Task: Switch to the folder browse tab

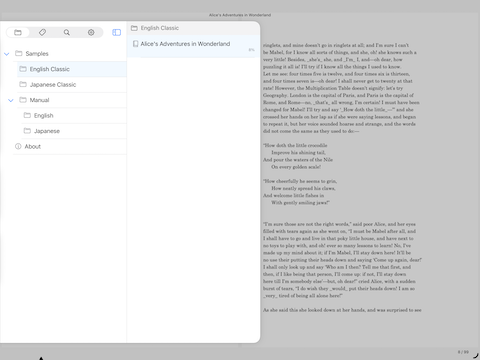Action: [18, 32]
